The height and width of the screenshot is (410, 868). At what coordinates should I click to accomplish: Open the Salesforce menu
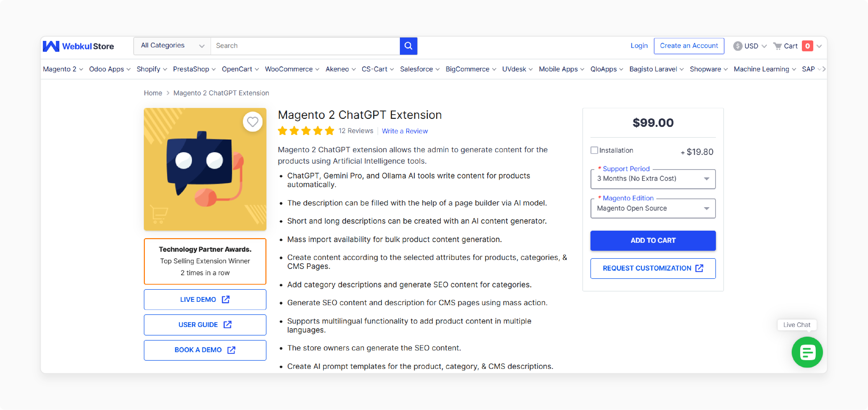point(419,69)
